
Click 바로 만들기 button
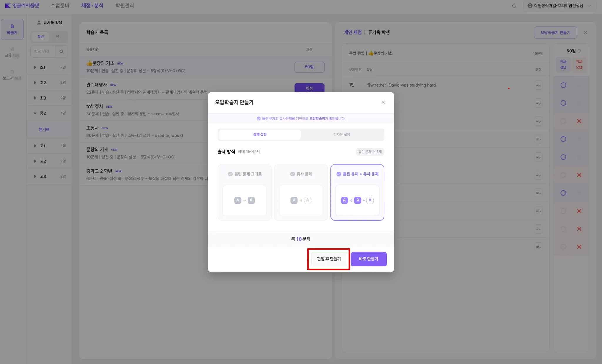[368, 259]
